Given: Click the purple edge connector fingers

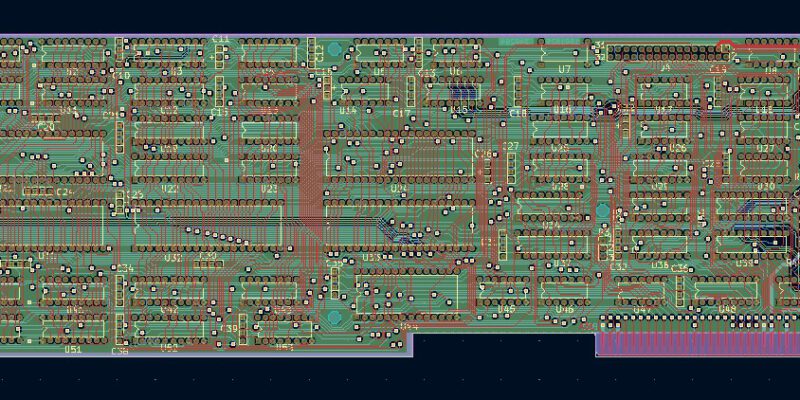Looking at the screenshot, I should (x=698, y=343).
